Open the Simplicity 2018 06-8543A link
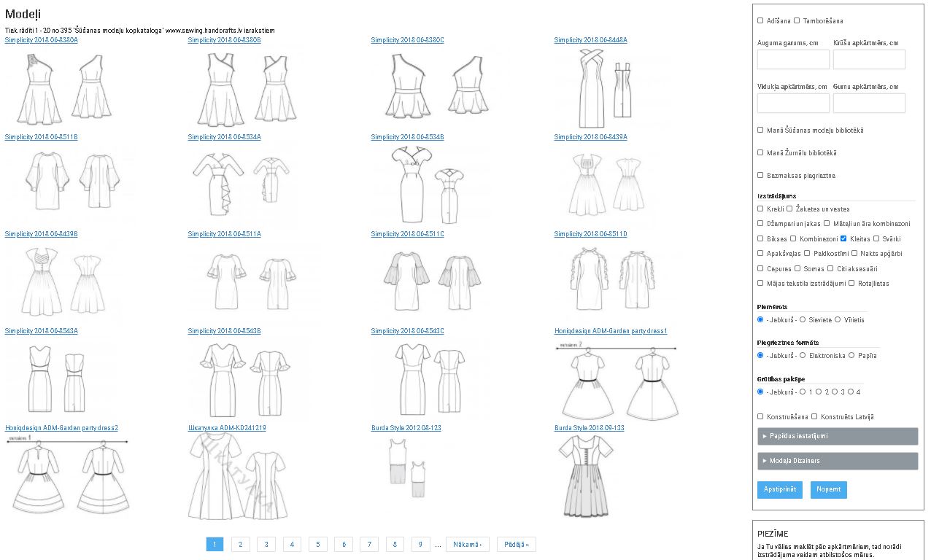The image size is (931, 560). pos(41,331)
